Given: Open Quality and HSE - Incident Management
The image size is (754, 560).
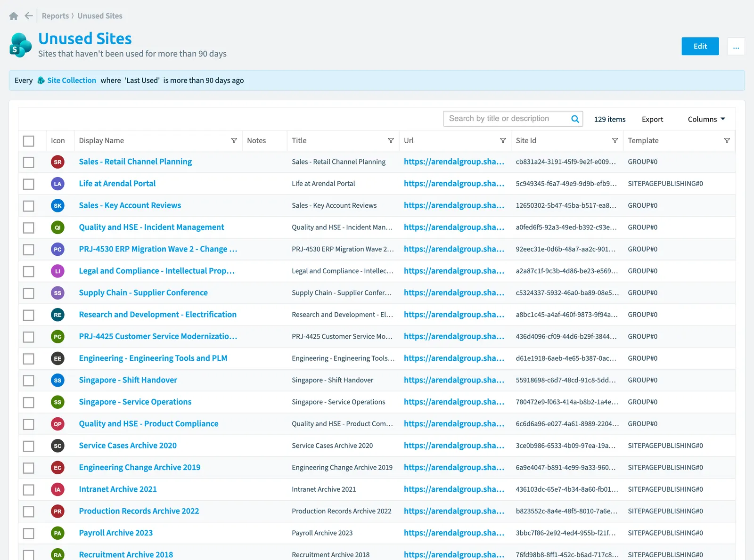Looking at the screenshot, I should pyautogui.click(x=151, y=227).
